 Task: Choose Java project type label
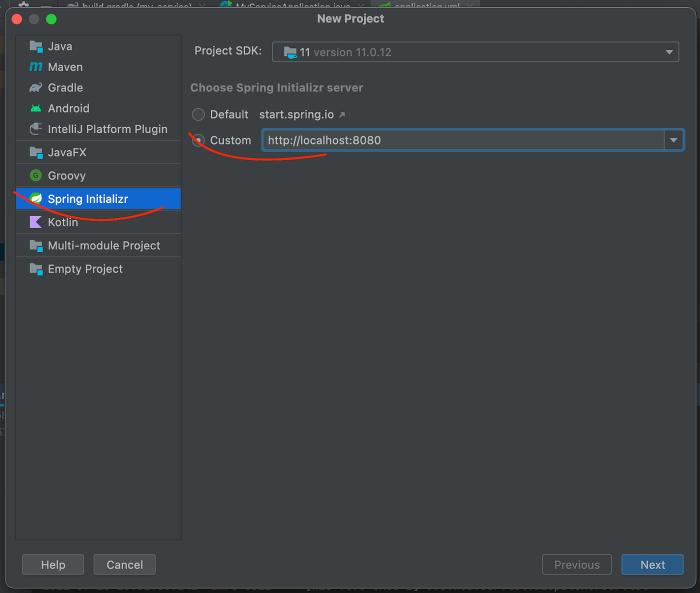click(60, 46)
